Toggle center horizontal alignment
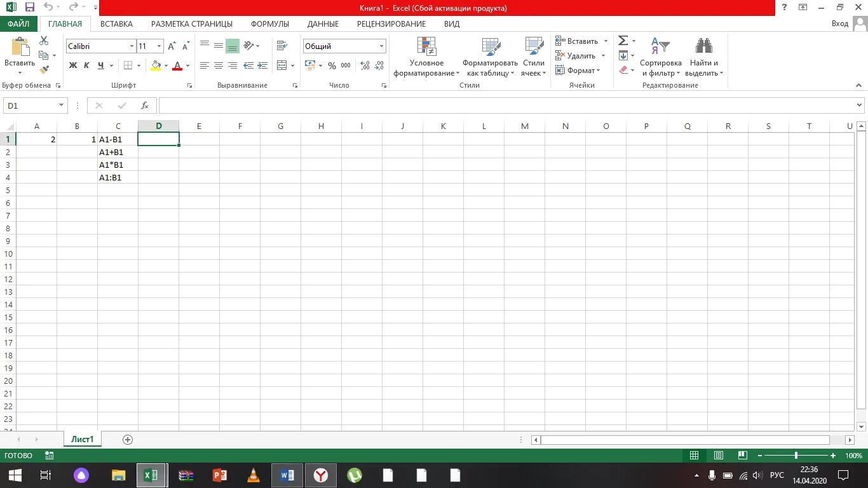The height and width of the screenshot is (488, 868). [x=219, y=65]
